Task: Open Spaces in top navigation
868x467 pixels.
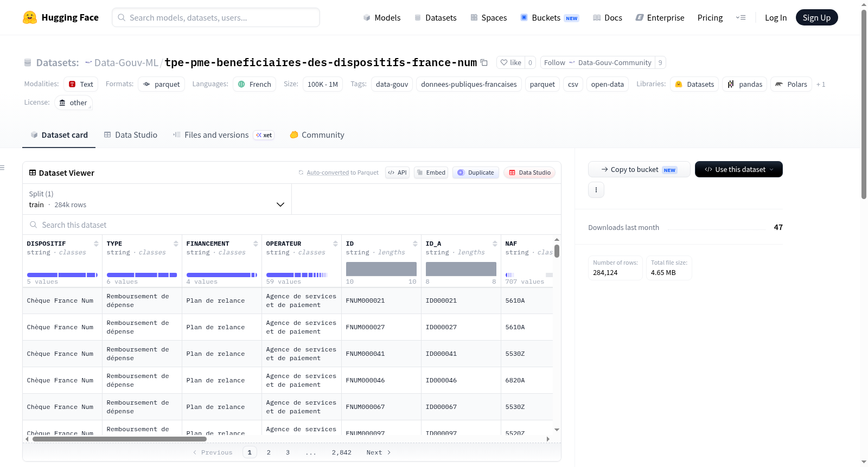Action: 488,18
